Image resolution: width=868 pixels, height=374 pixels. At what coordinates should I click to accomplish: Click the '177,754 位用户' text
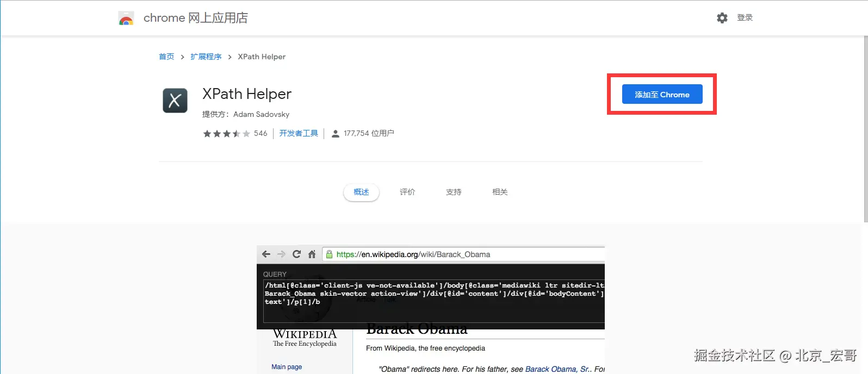coord(369,133)
